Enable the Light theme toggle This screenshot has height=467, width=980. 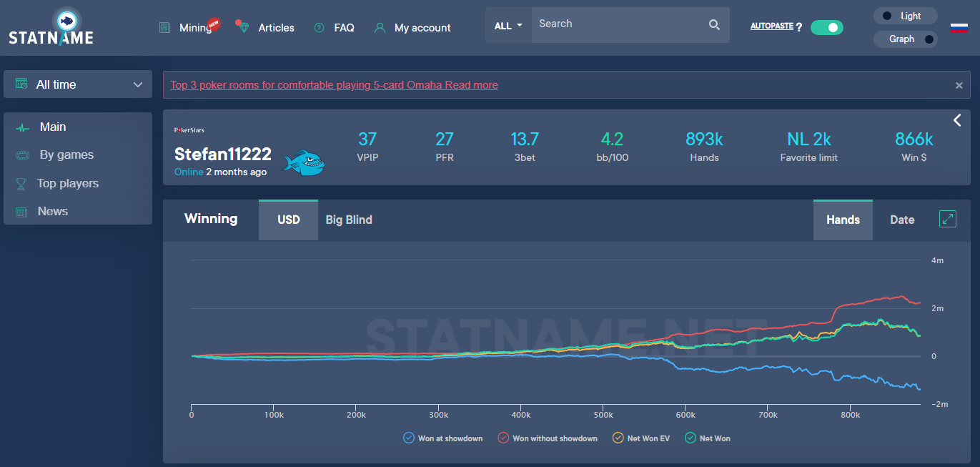905,15
